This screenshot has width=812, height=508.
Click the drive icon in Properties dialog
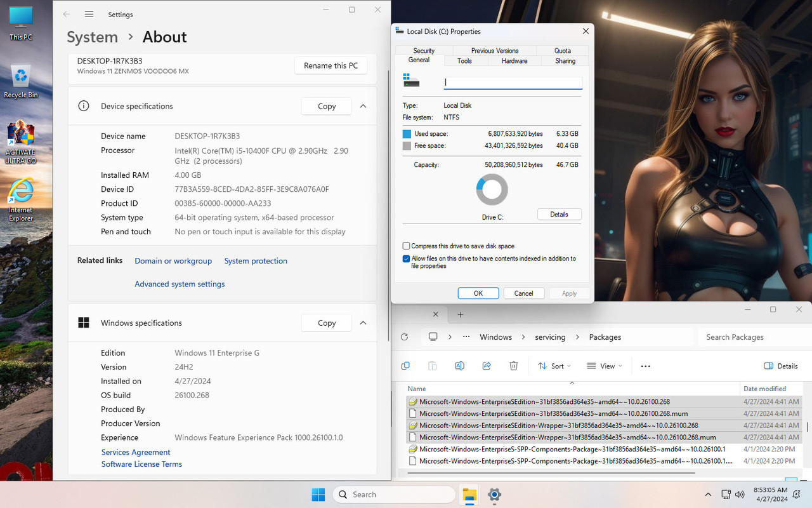click(411, 80)
